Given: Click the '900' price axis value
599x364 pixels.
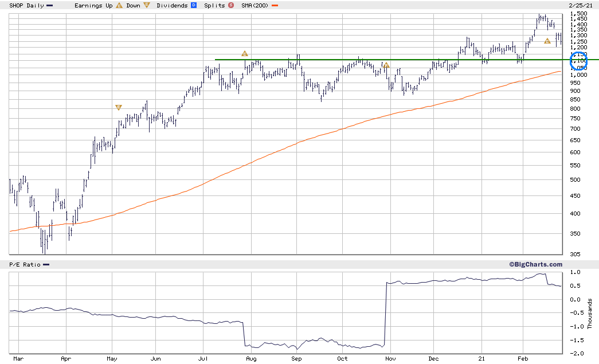Looking at the screenshot, I should [x=575, y=91].
